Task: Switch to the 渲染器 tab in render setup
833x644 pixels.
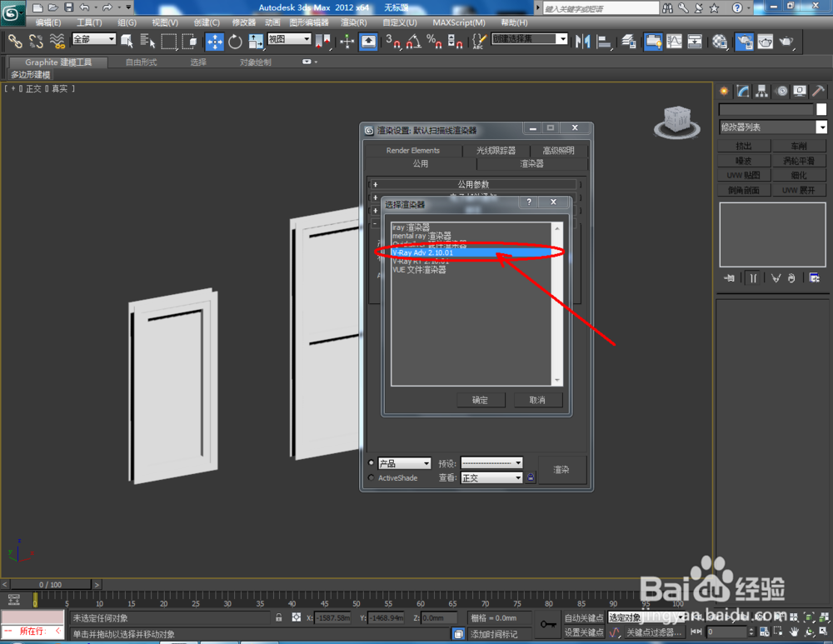Action: pos(531,163)
